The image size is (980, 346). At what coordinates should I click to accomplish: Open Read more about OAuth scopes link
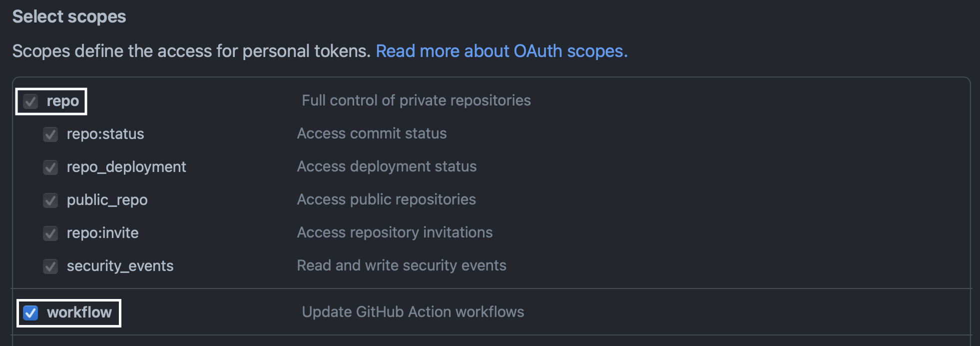point(501,51)
